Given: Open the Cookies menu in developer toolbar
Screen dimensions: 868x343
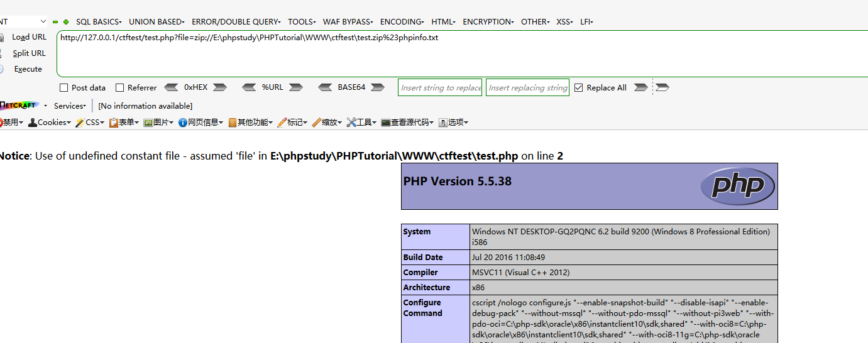Looking at the screenshot, I should tap(50, 122).
